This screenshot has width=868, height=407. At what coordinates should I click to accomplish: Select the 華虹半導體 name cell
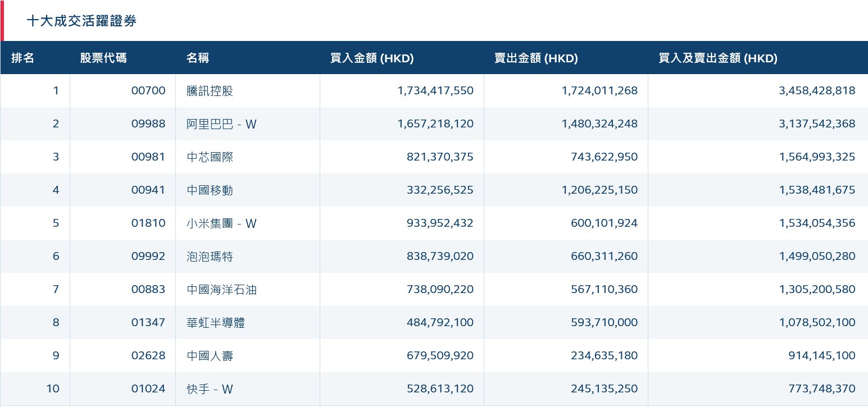[x=216, y=322]
